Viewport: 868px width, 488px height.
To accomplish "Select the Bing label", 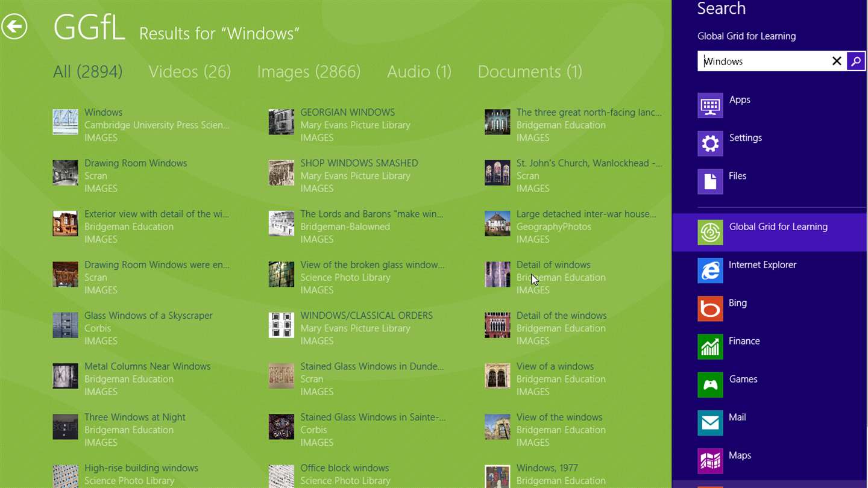I will point(738,303).
